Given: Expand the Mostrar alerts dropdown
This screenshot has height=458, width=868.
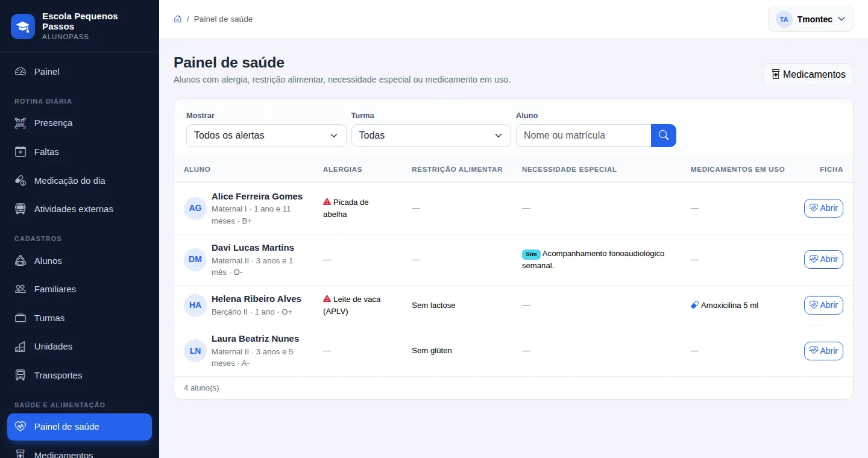Looking at the screenshot, I should click(266, 136).
